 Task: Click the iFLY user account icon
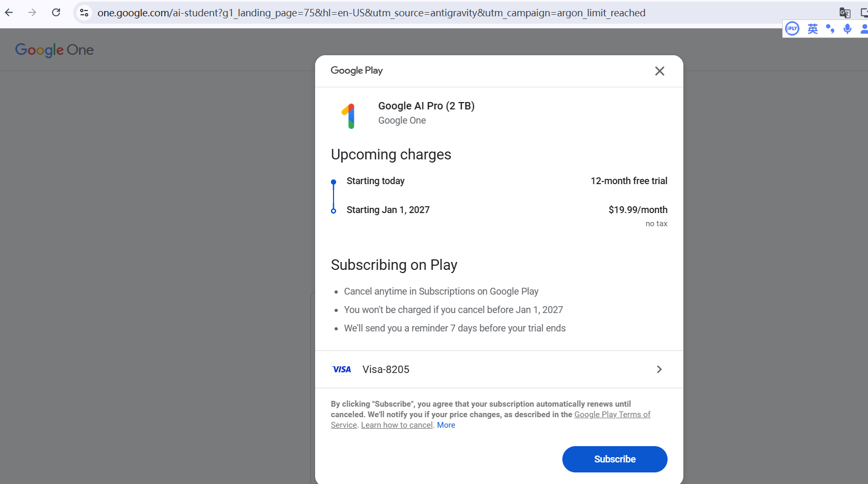(864, 29)
